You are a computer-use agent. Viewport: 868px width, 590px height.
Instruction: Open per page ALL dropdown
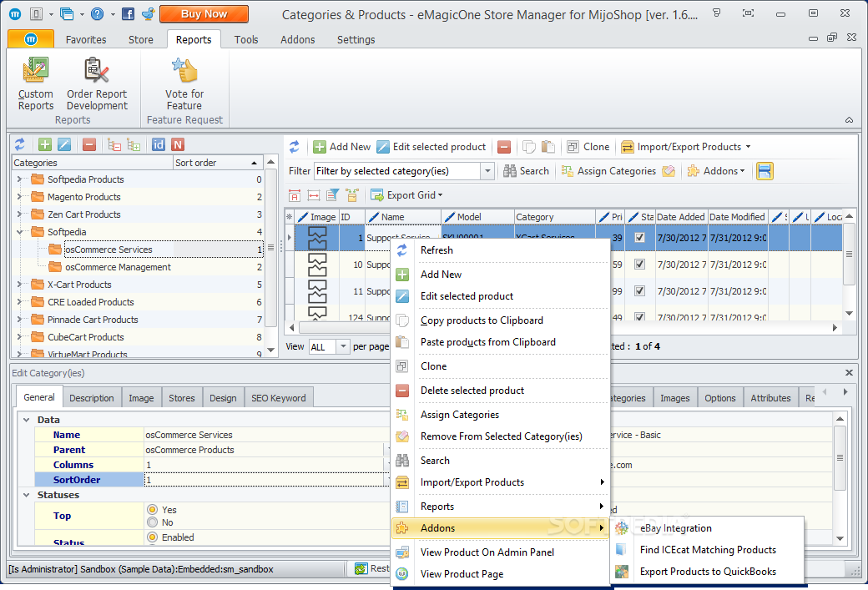343,346
